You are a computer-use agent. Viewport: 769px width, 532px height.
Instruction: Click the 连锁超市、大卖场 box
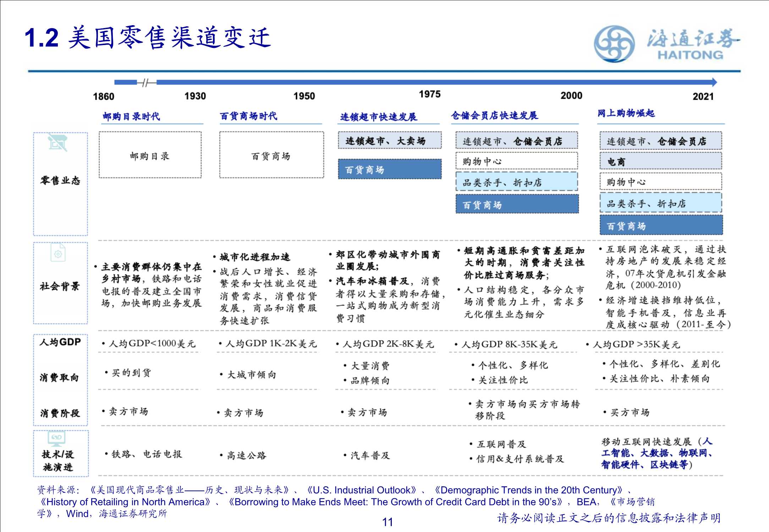coord(390,140)
